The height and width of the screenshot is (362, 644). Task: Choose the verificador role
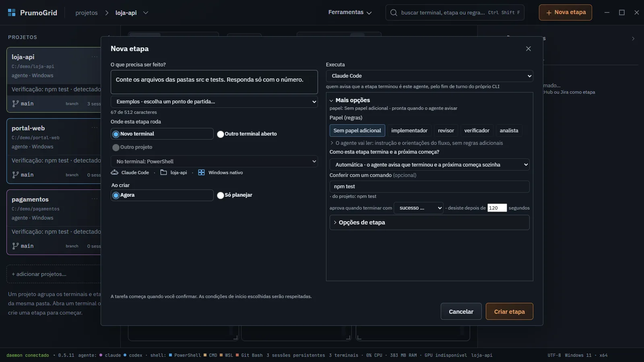pos(477,131)
